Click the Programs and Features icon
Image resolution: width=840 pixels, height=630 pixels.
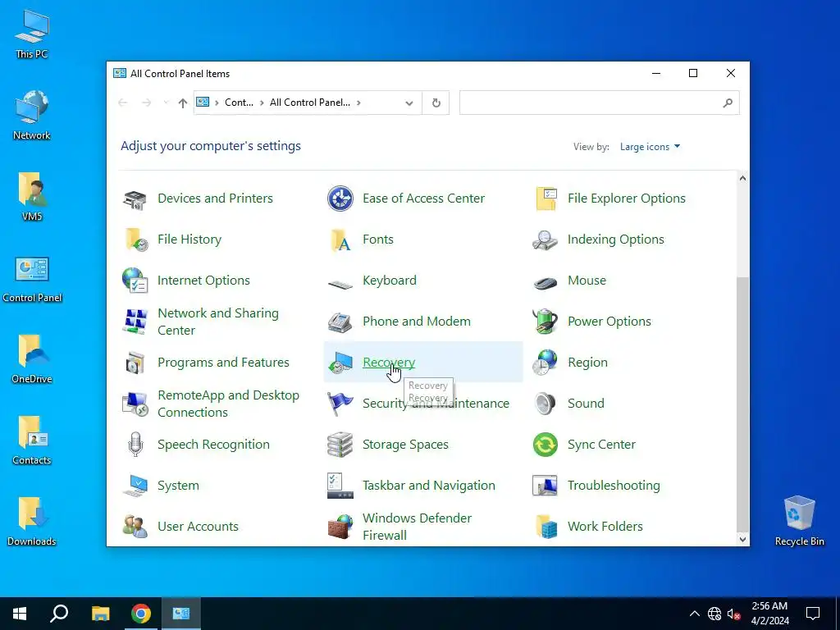135,363
